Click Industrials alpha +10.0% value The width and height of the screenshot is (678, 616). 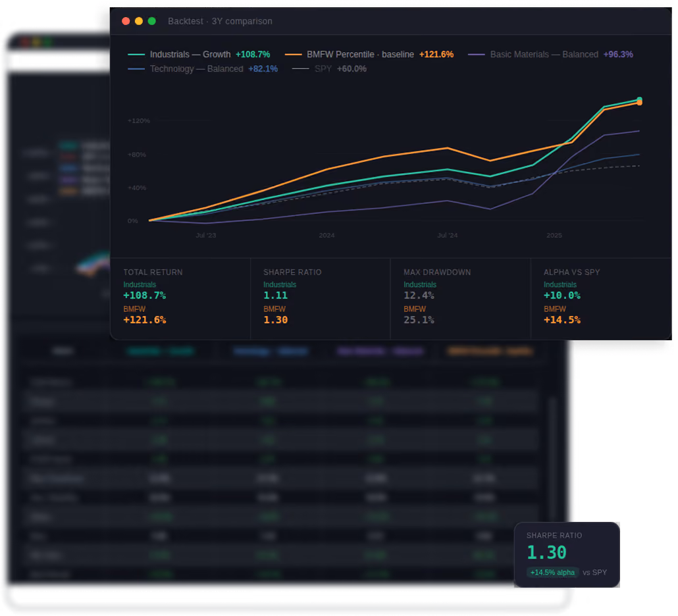(562, 295)
